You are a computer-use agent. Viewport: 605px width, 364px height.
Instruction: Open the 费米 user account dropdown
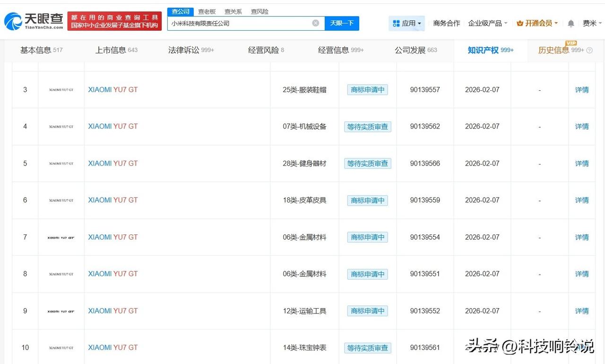592,23
